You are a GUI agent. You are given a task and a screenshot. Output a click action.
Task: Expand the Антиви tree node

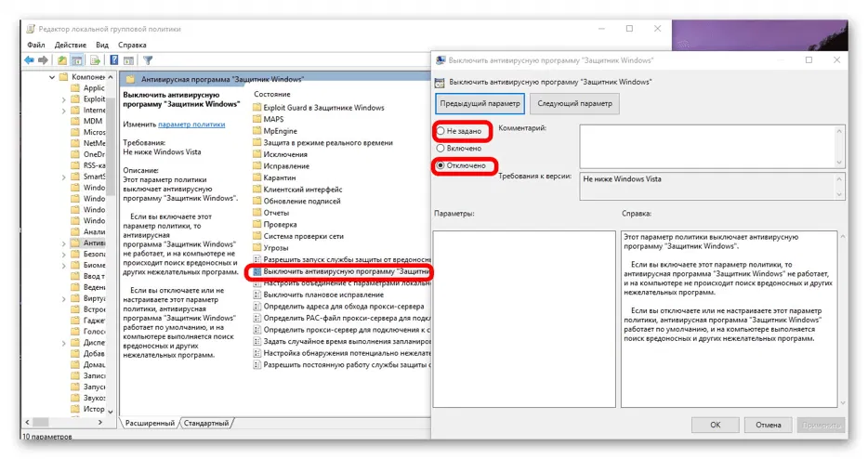pyautogui.click(x=64, y=243)
